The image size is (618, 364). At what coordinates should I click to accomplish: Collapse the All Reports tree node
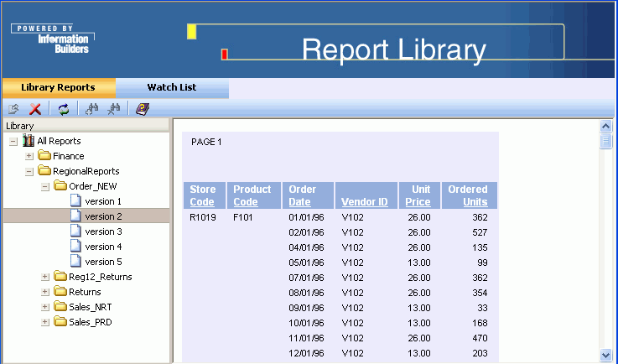pos(13,141)
